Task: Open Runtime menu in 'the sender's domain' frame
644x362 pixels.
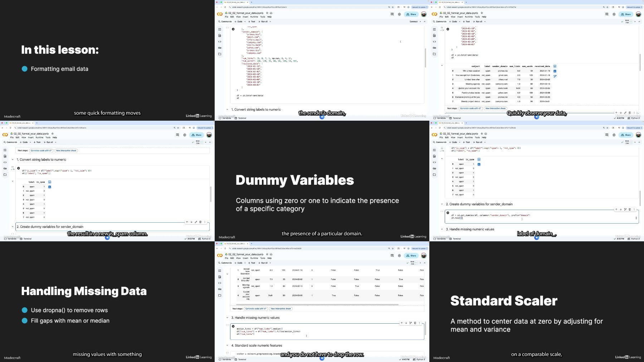Action: pos(254,17)
